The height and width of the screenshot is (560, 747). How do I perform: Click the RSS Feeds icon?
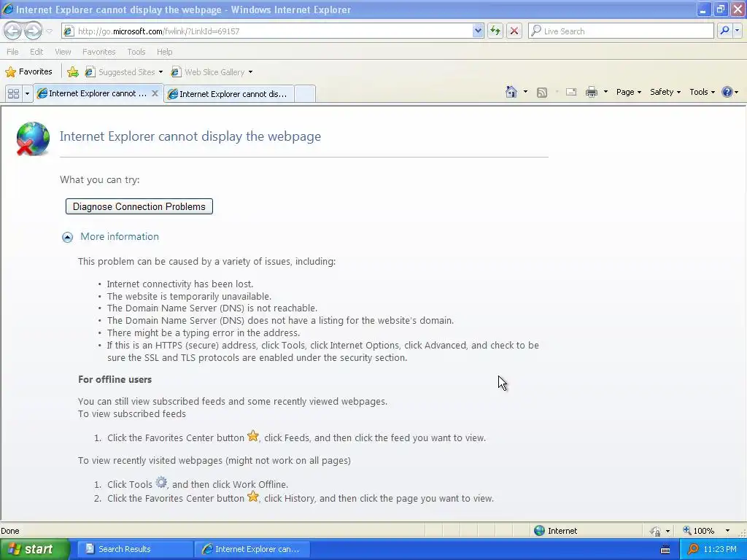point(542,93)
